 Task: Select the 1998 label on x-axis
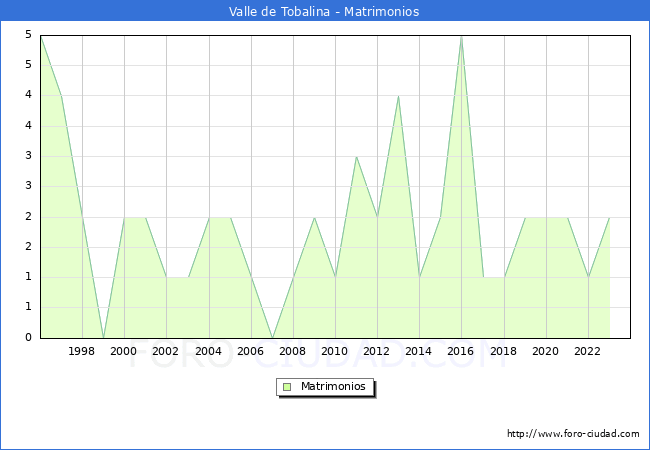pyautogui.click(x=82, y=351)
